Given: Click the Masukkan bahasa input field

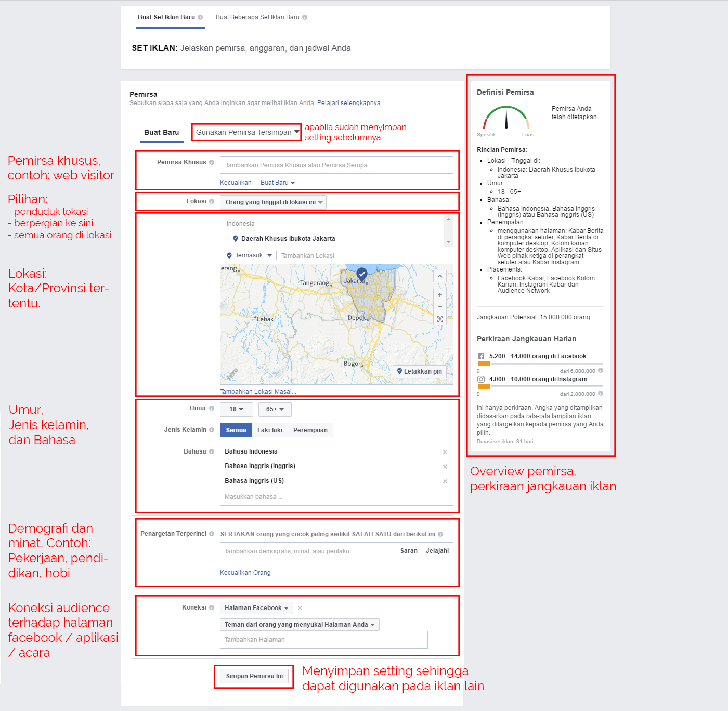Looking at the screenshot, I should tap(336, 497).
